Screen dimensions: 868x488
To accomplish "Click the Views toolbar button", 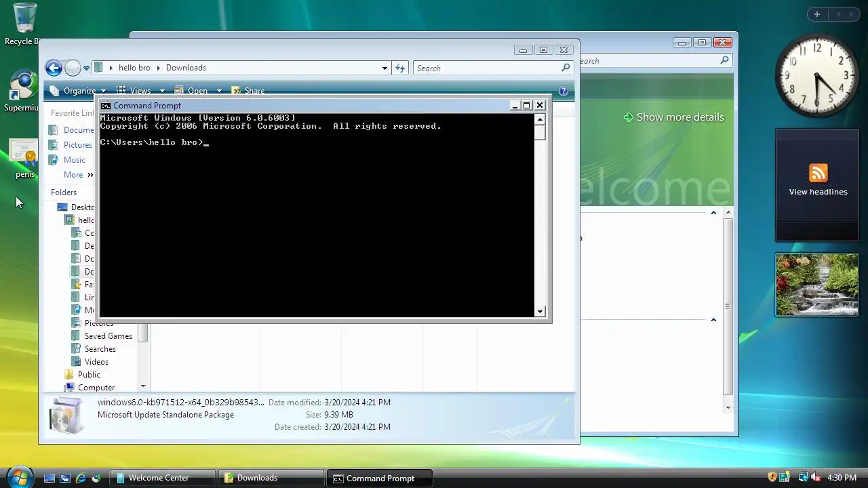I will click(134, 91).
